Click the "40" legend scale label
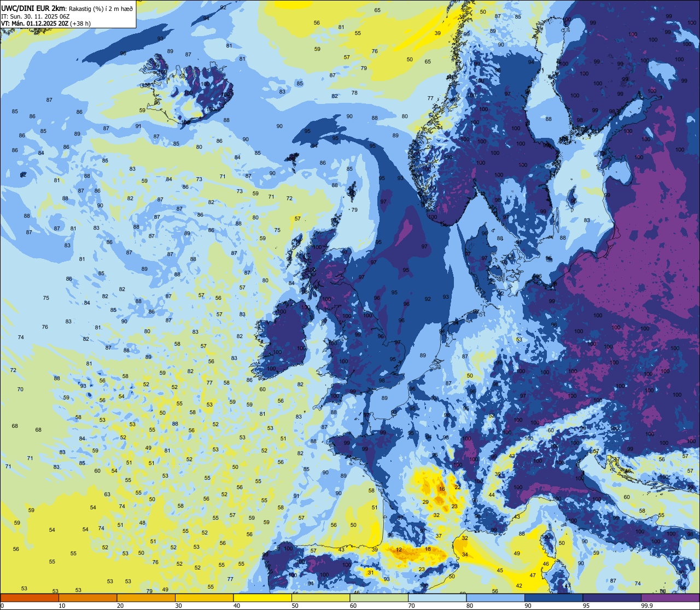 [237, 606]
